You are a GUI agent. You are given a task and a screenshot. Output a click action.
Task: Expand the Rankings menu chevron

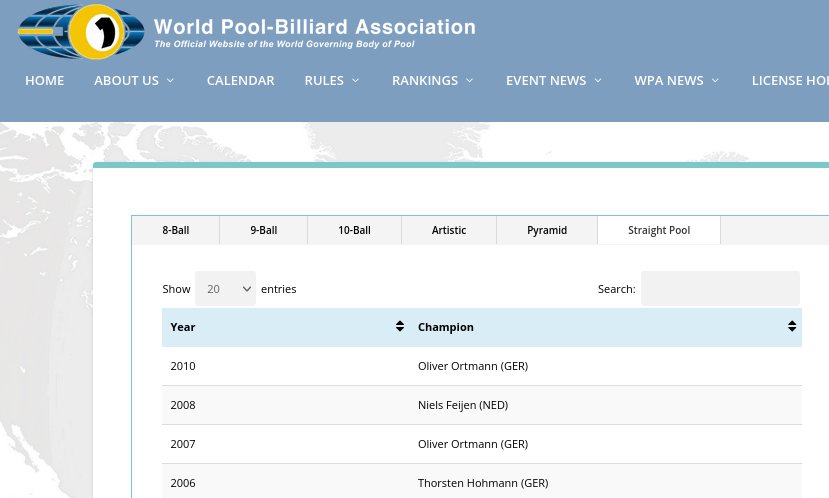pos(469,81)
